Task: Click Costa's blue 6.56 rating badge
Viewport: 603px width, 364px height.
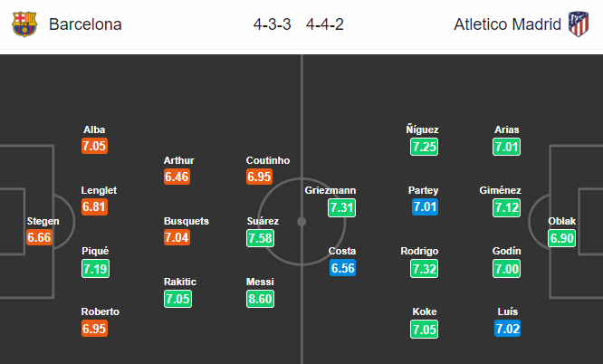Action: click(x=342, y=268)
